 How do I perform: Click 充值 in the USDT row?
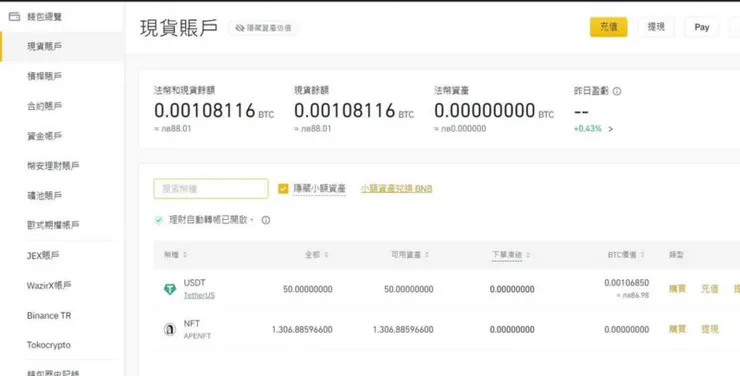[x=709, y=289]
